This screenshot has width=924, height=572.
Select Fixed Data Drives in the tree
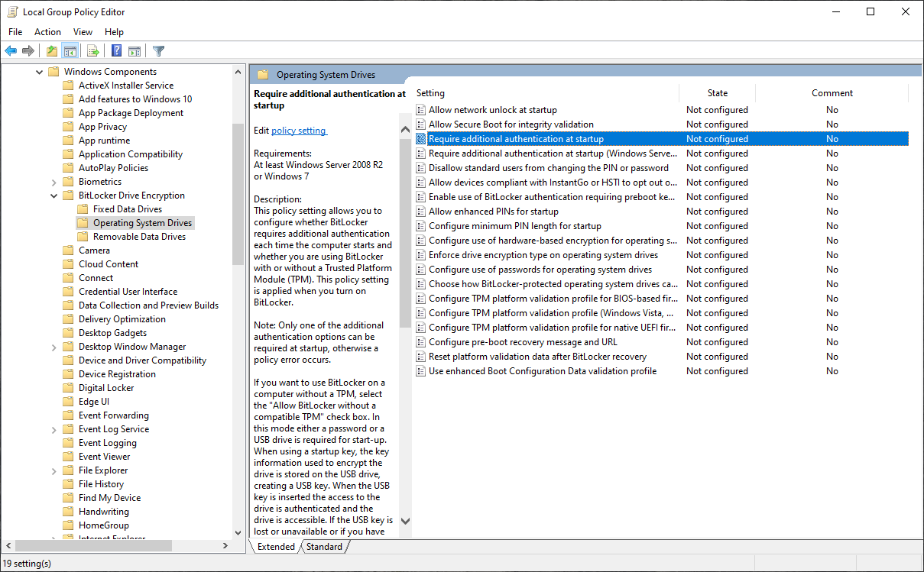coord(127,209)
